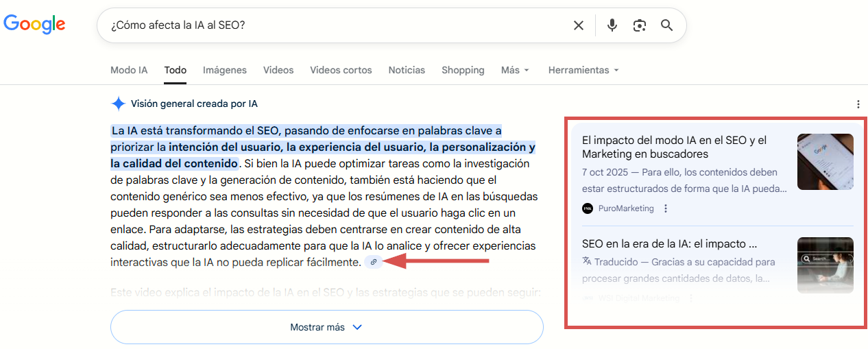Screen dimensions: 868x349
Task: Open the Shopping tab
Action: (x=463, y=70)
